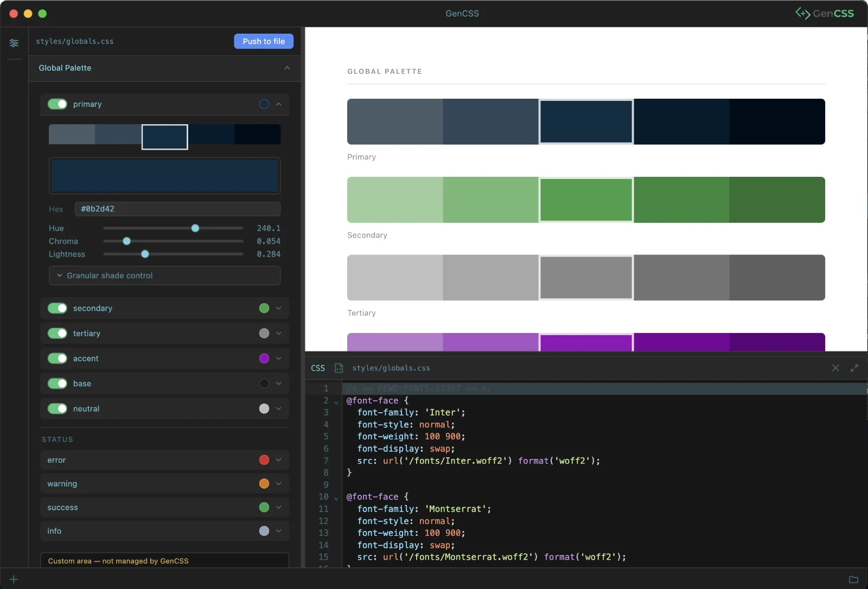Click the Lightness slider handle
The height and width of the screenshot is (589, 868).
145,254
